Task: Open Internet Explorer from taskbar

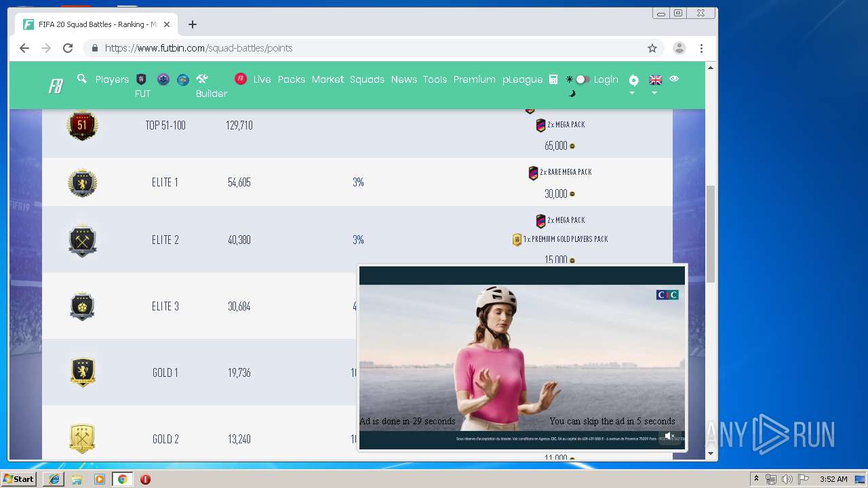Action: pos(54,479)
